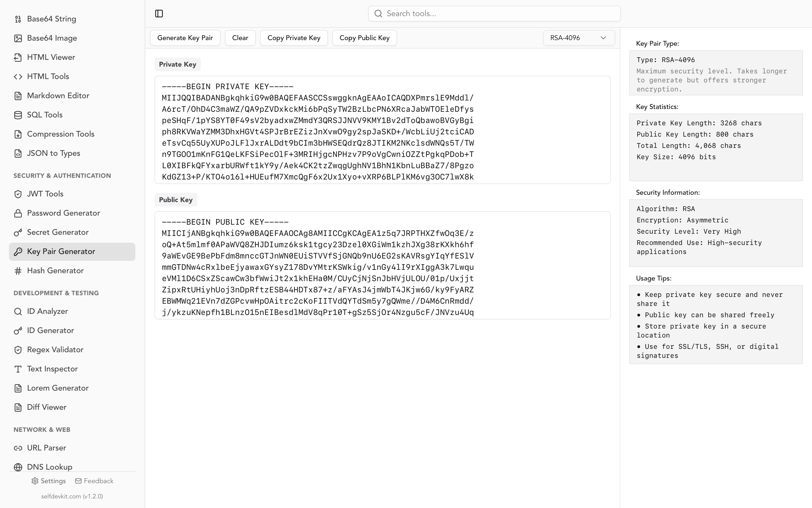The image size is (812, 508).
Task: Click the Regex Validator shield icon
Action: (18, 349)
